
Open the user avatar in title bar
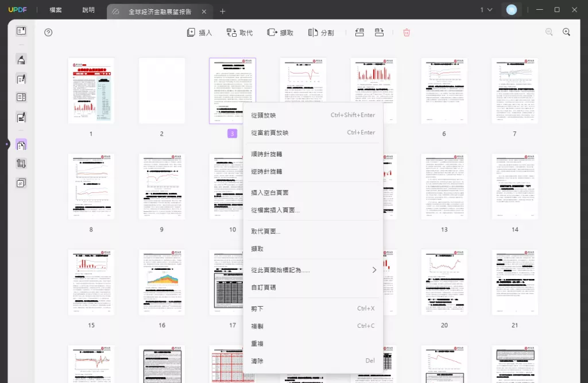[512, 10]
